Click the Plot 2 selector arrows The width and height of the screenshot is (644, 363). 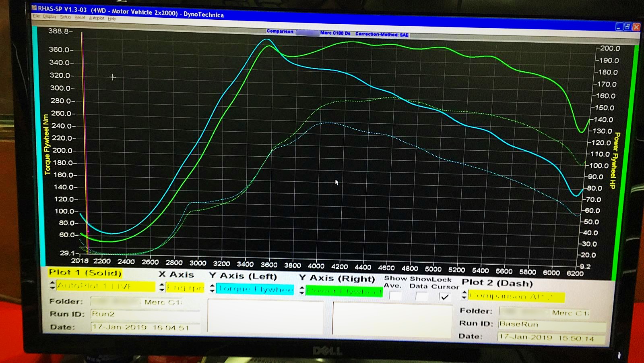click(x=464, y=295)
